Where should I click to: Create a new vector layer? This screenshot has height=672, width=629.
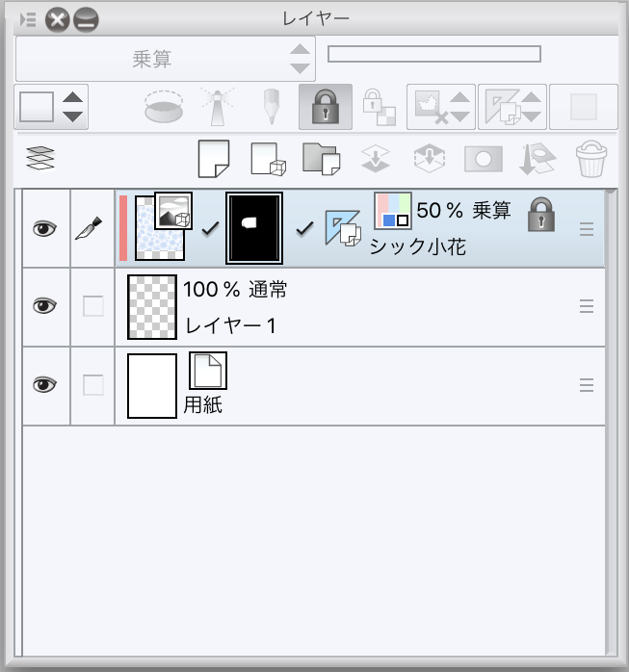click(269, 159)
